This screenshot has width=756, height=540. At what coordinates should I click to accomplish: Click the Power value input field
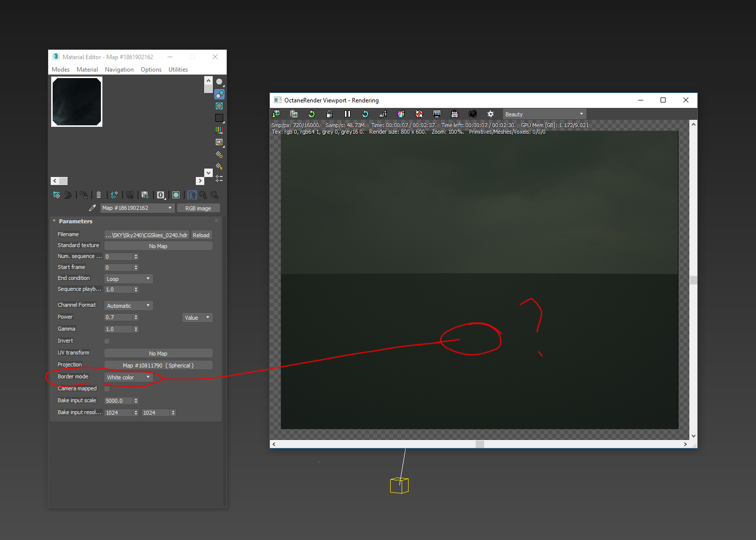click(118, 317)
